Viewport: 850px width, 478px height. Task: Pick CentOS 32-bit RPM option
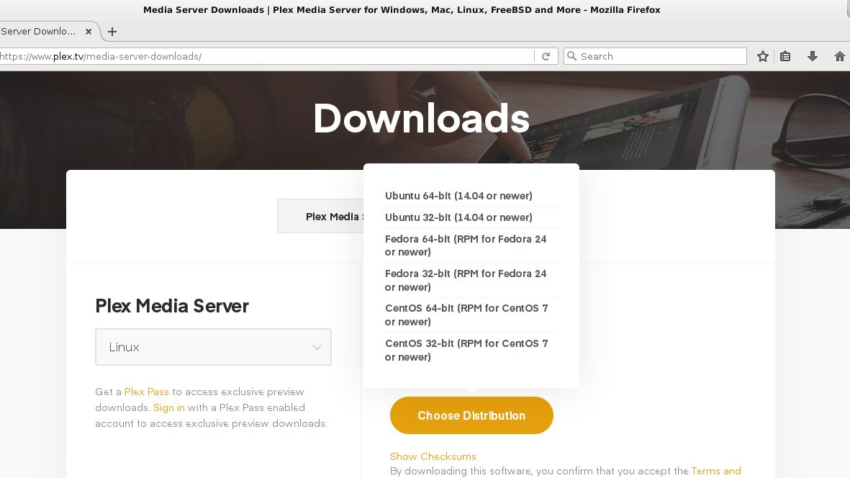(x=466, y=350)
